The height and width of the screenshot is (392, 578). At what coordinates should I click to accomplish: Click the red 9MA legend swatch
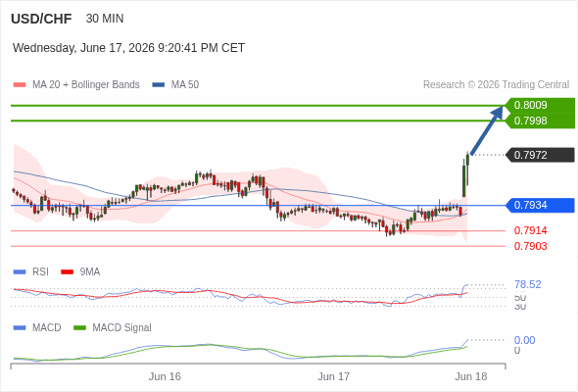pos(67,272)
